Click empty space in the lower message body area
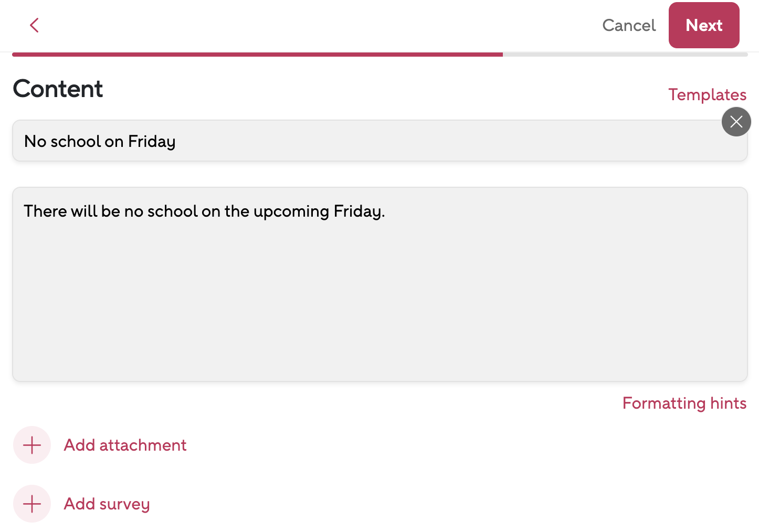The width and height of the screenshot is (759, 532). coord(379,315)
